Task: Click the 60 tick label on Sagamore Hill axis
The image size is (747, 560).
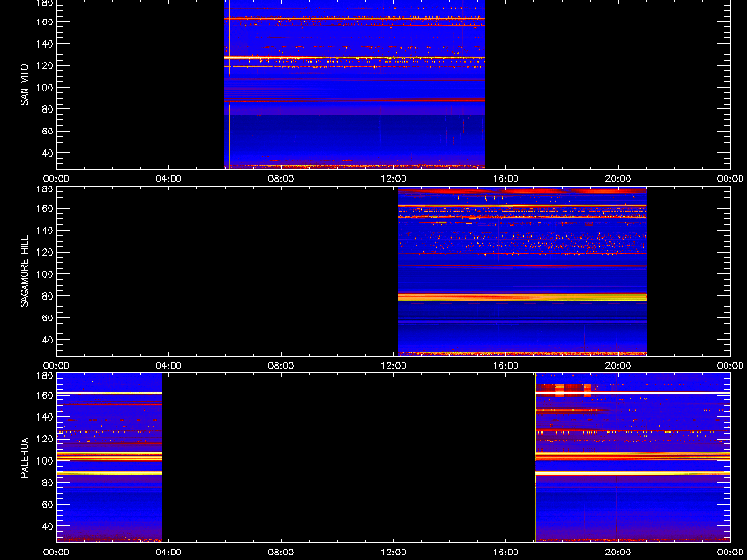Action: pos(46,318)
